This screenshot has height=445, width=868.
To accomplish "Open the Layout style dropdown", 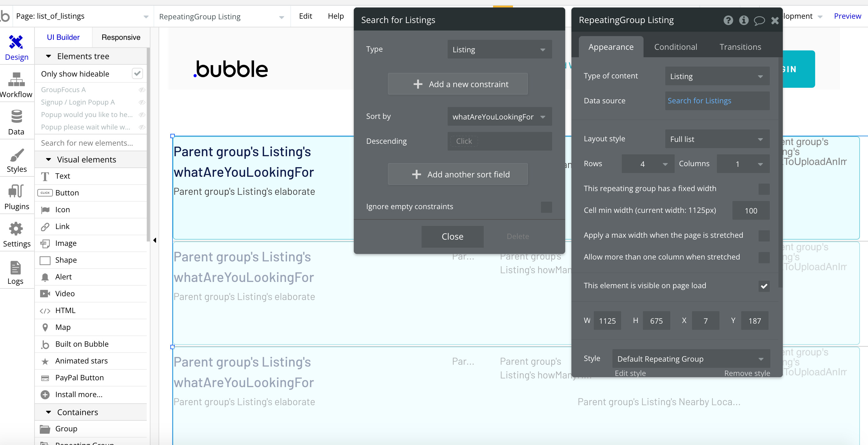I will coord(717,139).
